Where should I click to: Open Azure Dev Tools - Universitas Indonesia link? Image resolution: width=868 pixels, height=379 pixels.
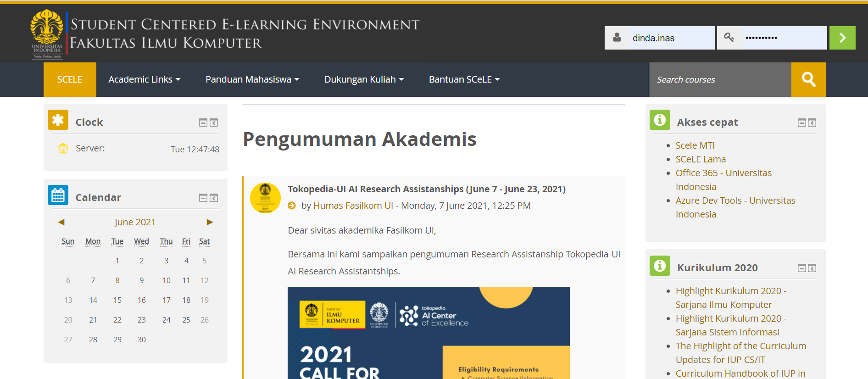[735, 207]
